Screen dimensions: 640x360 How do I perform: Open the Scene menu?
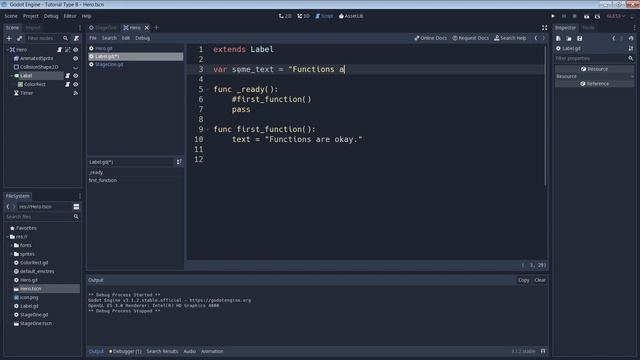(x=11, y=16)
